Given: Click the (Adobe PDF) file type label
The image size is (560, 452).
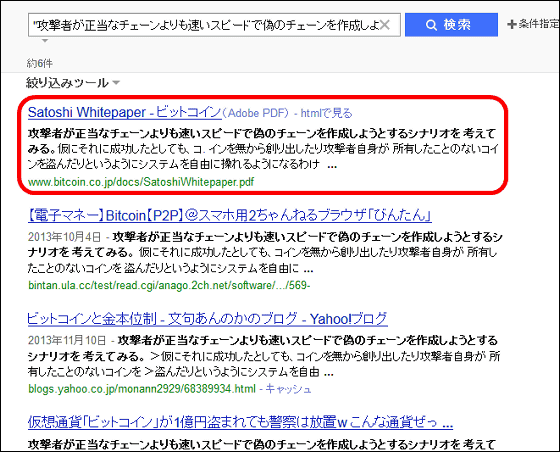Looking at the screenshot, I should (x=255, y=113).
